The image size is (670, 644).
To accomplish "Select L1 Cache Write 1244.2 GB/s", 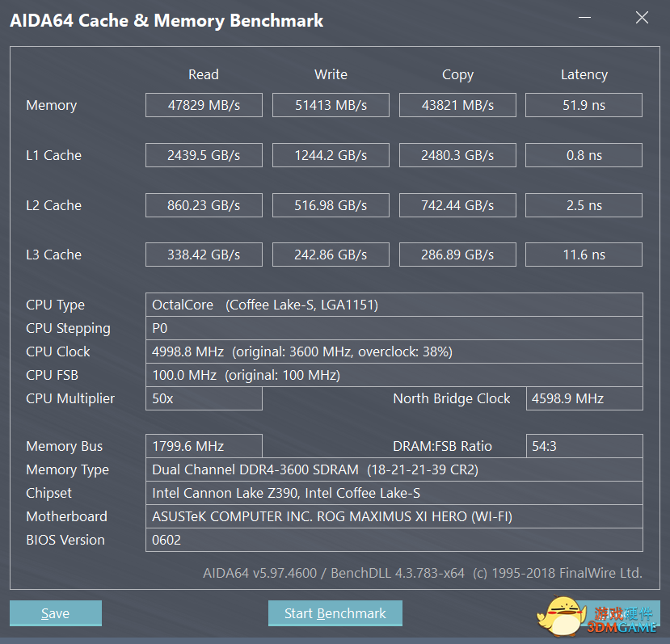I will pos(331,155).
